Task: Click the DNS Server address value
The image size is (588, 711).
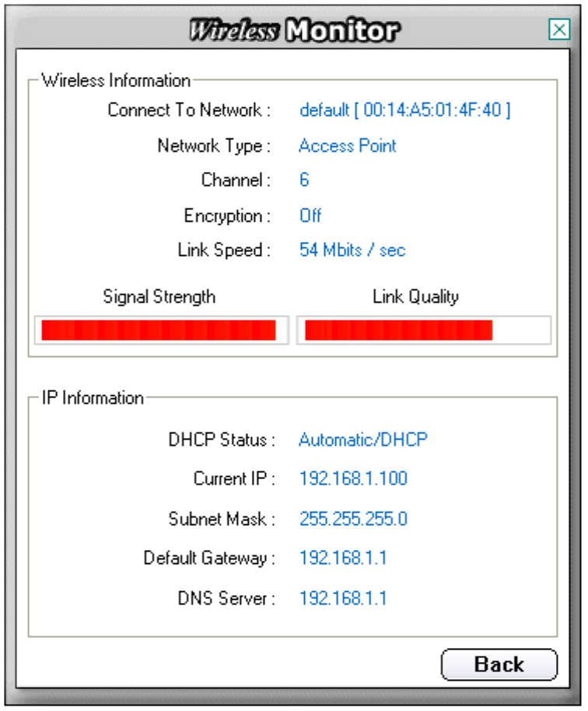Action: (x=343, y=598)
